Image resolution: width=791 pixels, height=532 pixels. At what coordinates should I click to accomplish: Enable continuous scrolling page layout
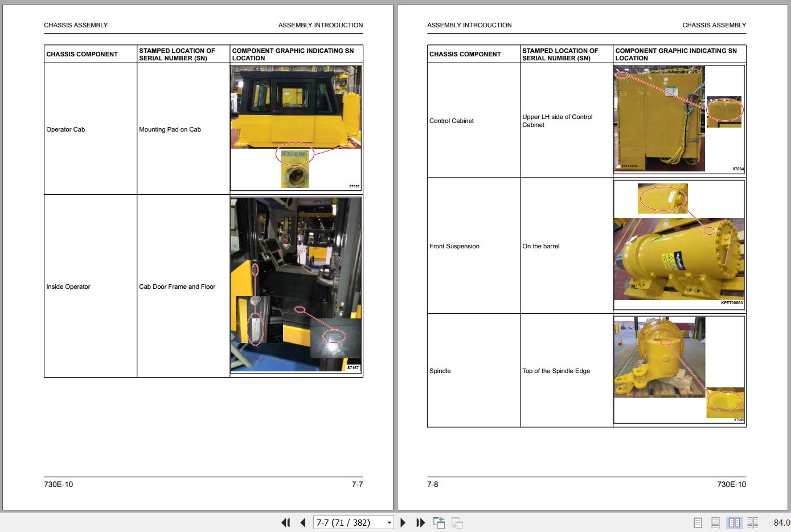point(716,522)
